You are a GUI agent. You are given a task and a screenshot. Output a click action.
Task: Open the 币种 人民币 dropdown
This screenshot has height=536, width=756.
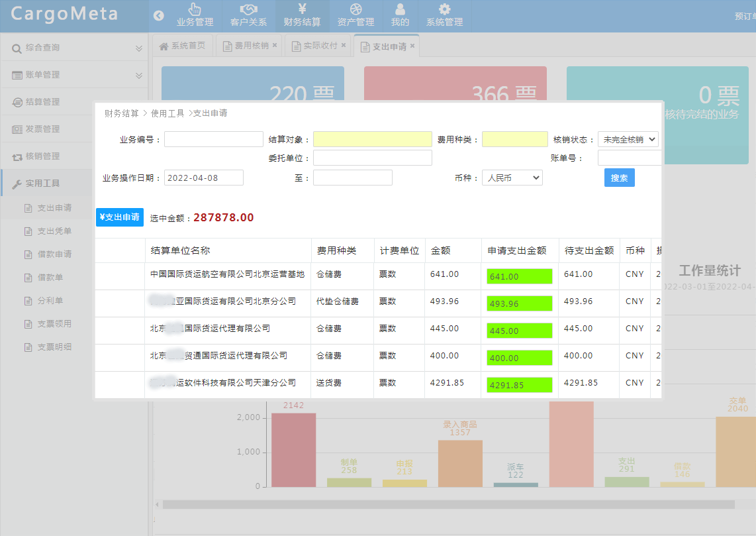(512, 178)
